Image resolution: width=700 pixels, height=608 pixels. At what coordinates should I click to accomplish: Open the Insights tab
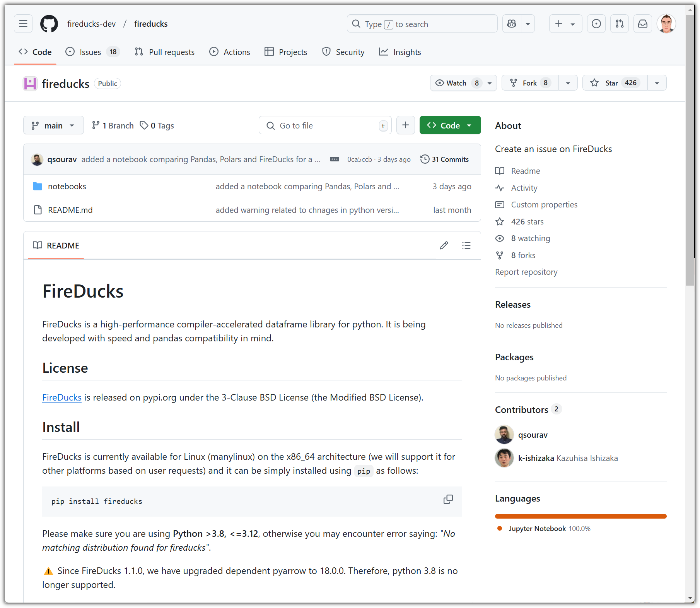pyautogui.click(x=400, y=52)
